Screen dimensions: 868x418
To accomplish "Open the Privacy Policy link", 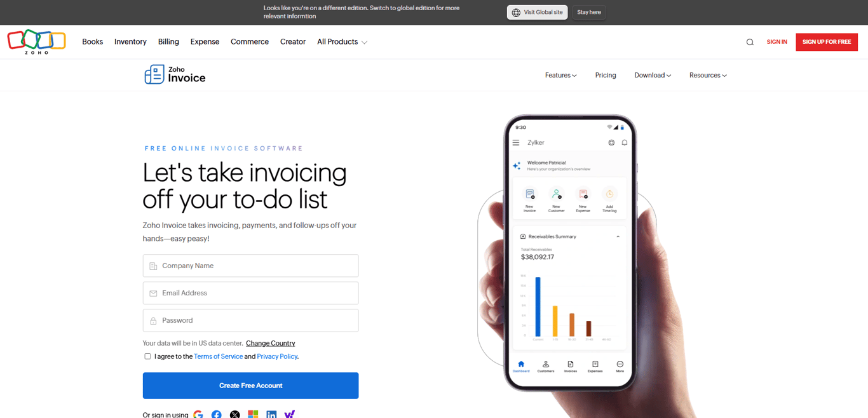I will 277,356.
